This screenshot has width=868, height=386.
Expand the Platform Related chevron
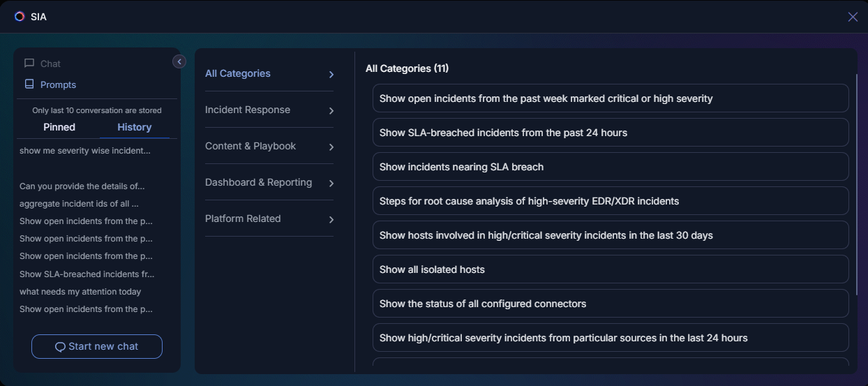[331, 220]
